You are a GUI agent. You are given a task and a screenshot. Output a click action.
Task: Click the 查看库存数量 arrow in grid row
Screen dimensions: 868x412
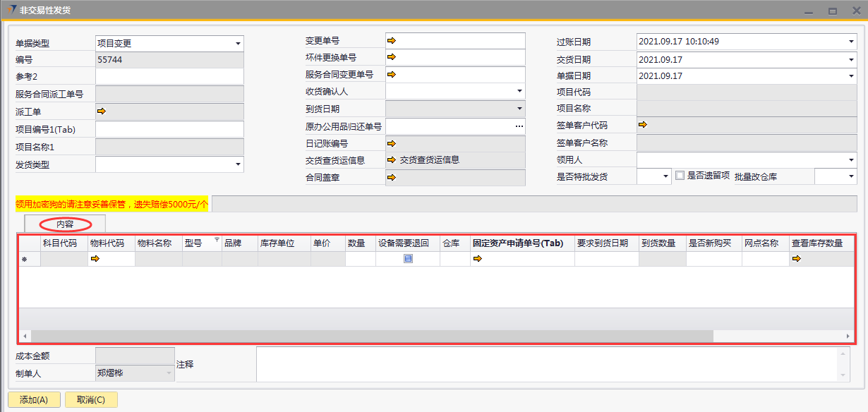(x=797, y=259)
